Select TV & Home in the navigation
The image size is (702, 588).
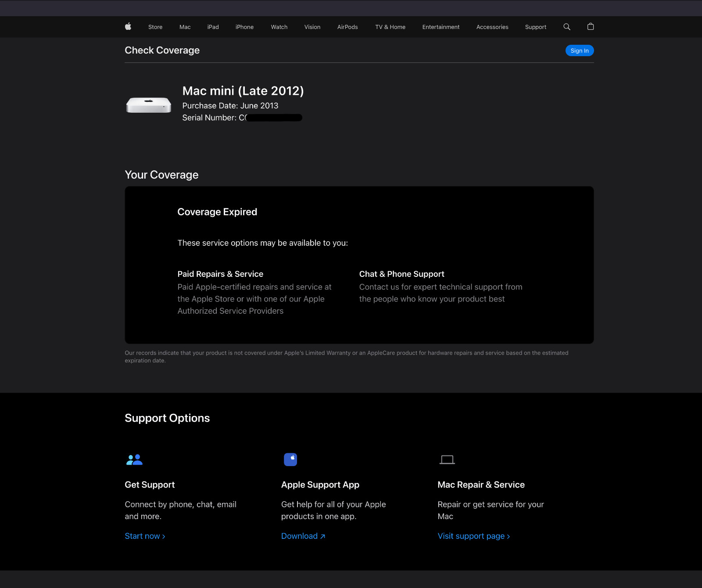click(390, 27)
